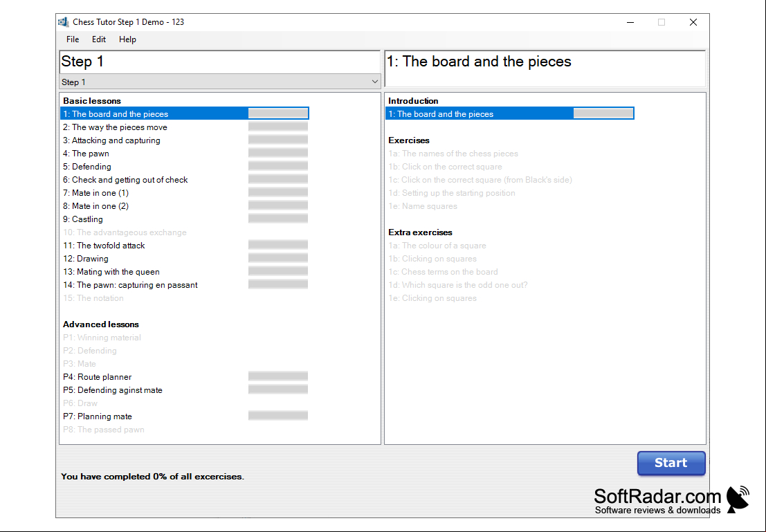The width and height of the screenshot is (766, 532).
Task: Select extra exercise 1e: Clicking on squares
Action: coord(432,298)
